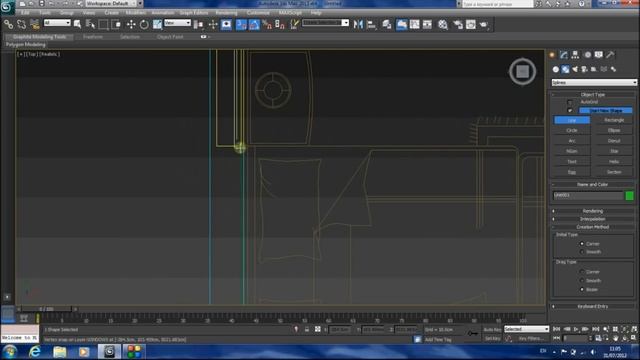Screen dimensions: 640x360
Task: Select Bezier under Drag Type
Action: [582, 289]
